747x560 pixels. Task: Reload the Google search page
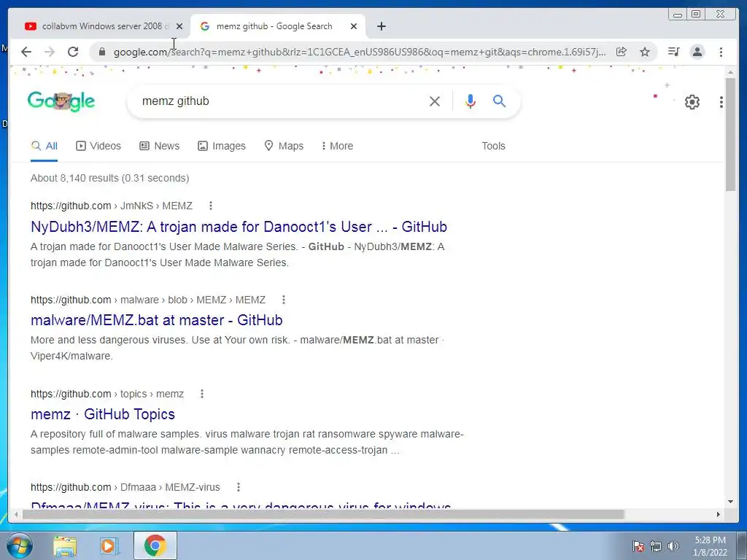click(73, 52)
